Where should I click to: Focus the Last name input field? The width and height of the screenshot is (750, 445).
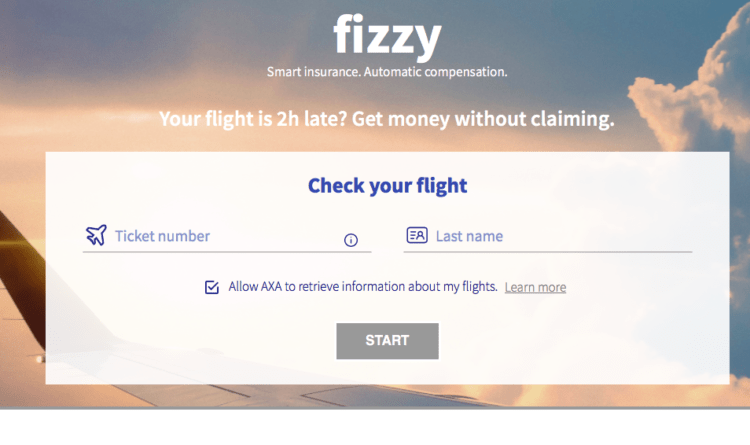[x=560, y=237]
